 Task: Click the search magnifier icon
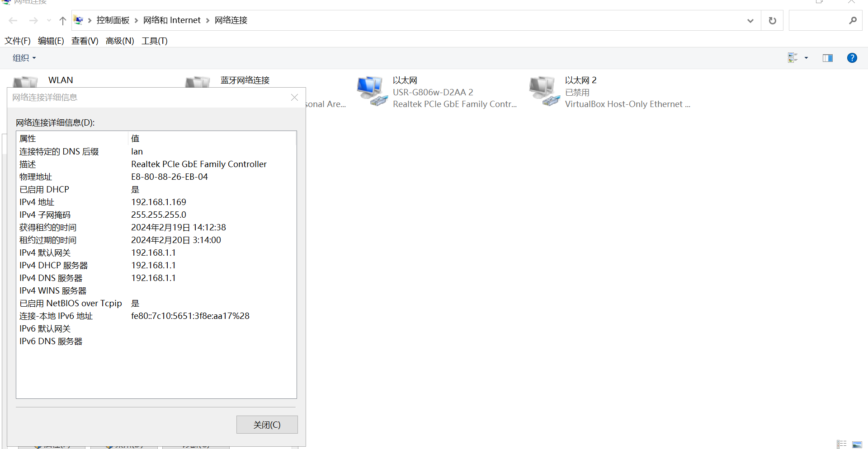click(853, 20)
